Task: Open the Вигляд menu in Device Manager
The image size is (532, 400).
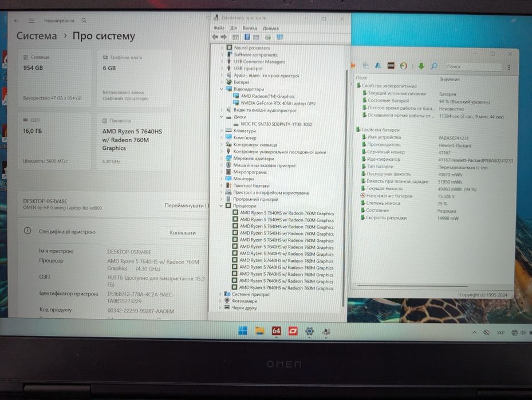Action: 250,28
